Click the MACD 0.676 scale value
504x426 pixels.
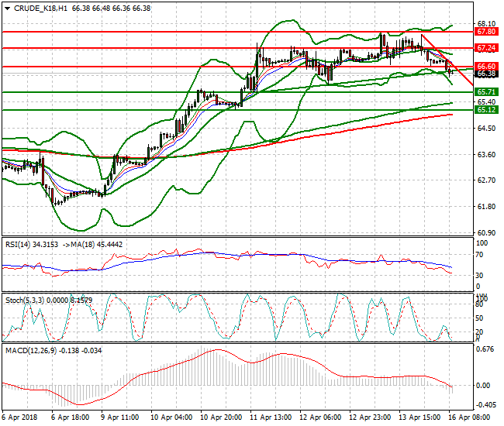click(485, 349)
